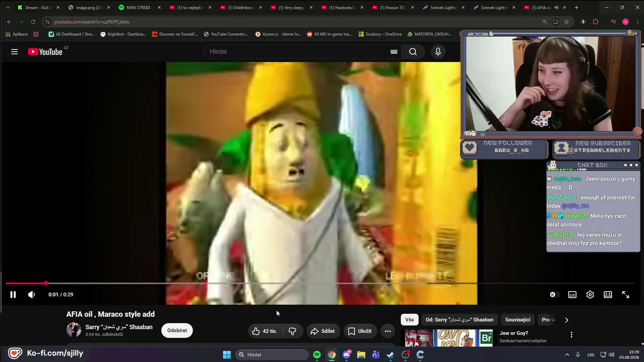Open the MATURITA_OKRUH bookmark folder

[x=429, y=34]
